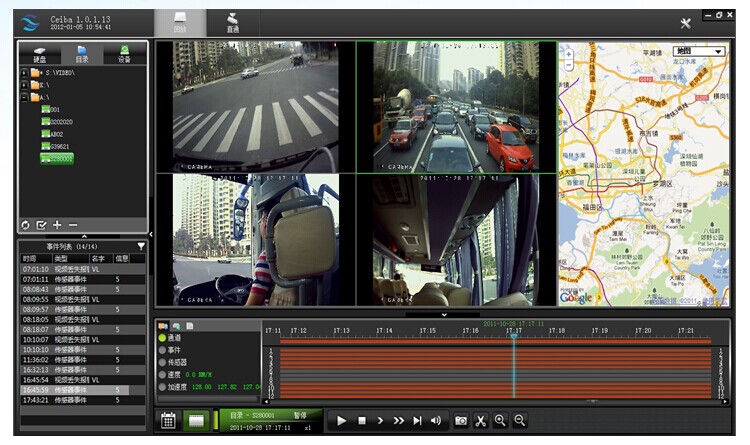Screen dimensions: 750x445
Task: Click the plus icon to add directory
Action: [x=57, y=225]
